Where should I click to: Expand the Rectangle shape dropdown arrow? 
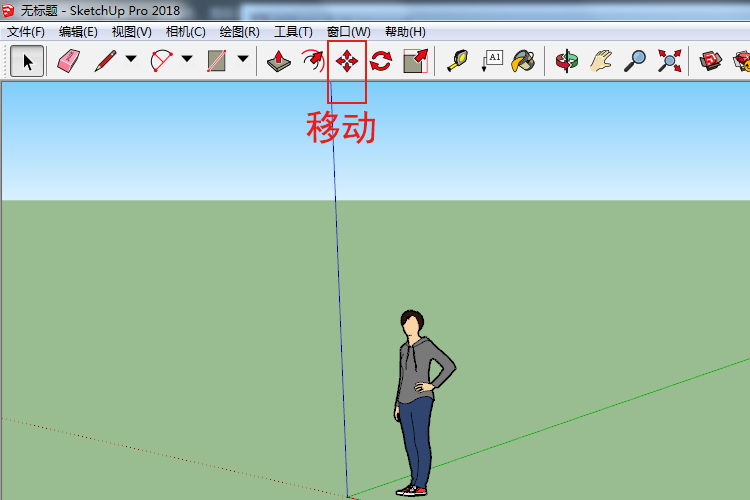coord(243,61)
